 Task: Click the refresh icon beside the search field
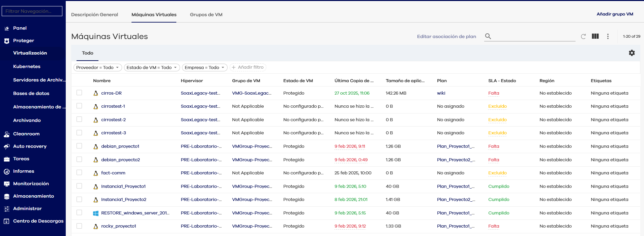click(583, 36)
